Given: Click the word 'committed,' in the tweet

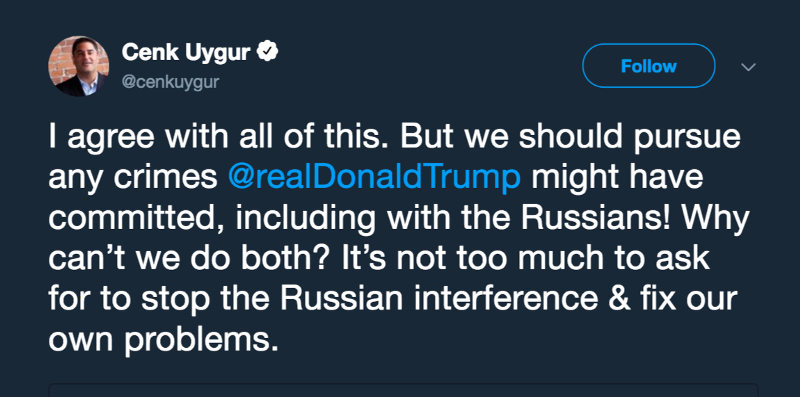Looking at the screenshot, I should 137,218.
